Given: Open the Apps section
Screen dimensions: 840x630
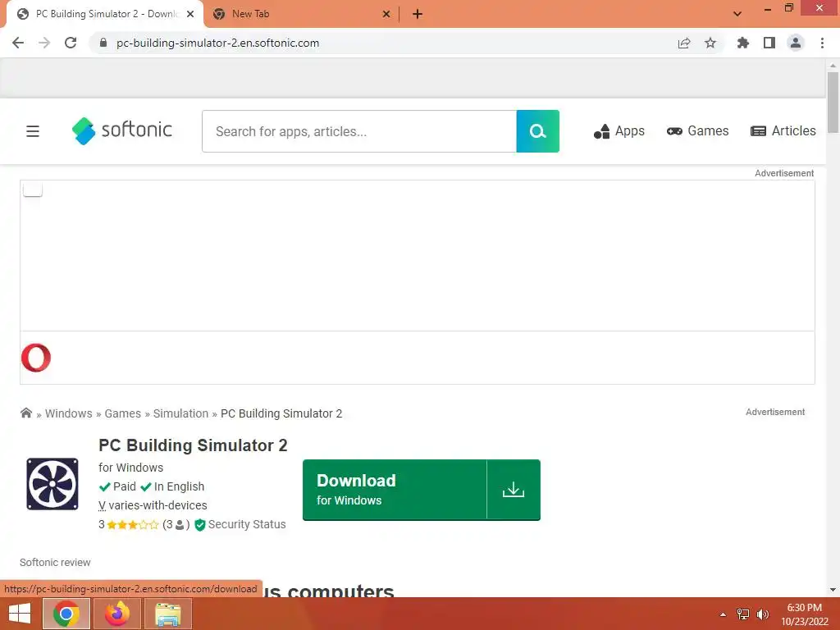Looking at the screenshot, I should 619,131.
